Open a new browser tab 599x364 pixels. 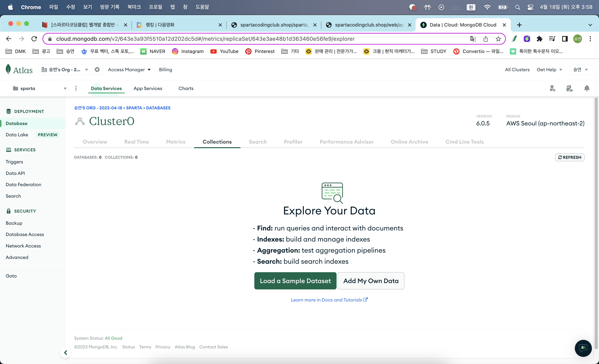tap(519, 25)
